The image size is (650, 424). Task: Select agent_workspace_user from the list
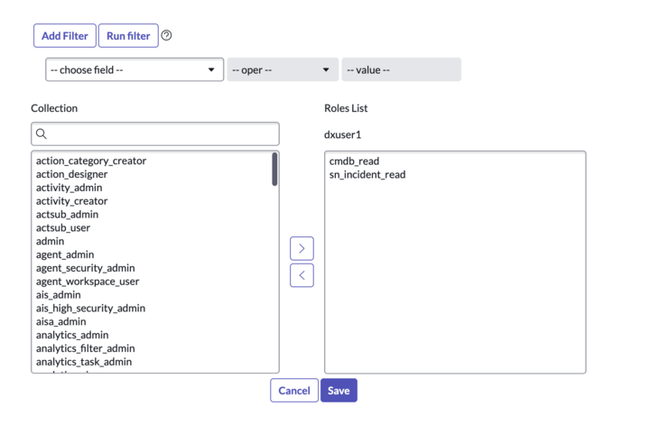88,282
